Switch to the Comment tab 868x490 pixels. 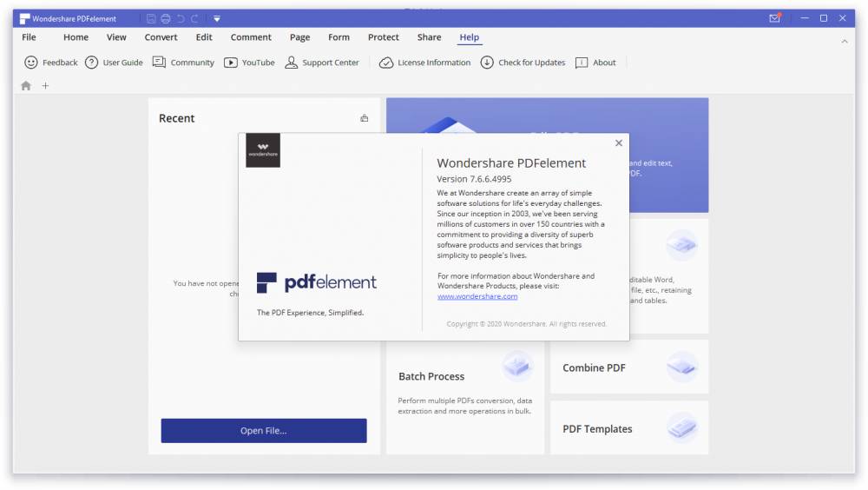(251, 37)
